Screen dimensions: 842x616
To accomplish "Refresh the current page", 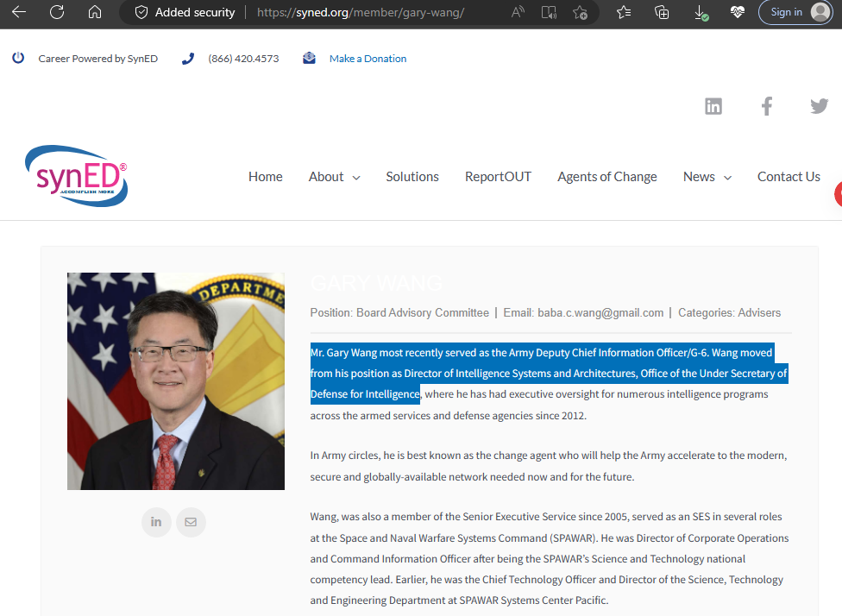I will 57,12.
